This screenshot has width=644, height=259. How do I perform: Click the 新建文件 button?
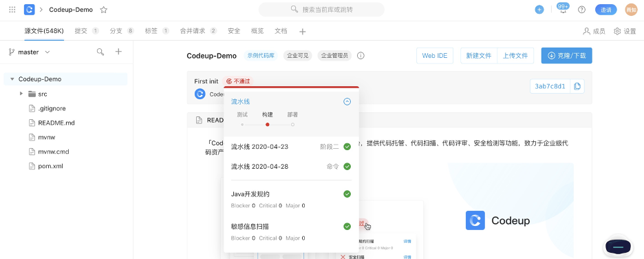(x=478, y=56)
